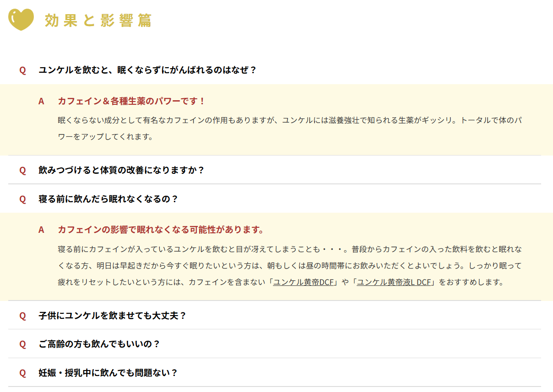Click the A icon beside カフェインの影響 answer
This screenshot has height=392, width=553.
41,230
